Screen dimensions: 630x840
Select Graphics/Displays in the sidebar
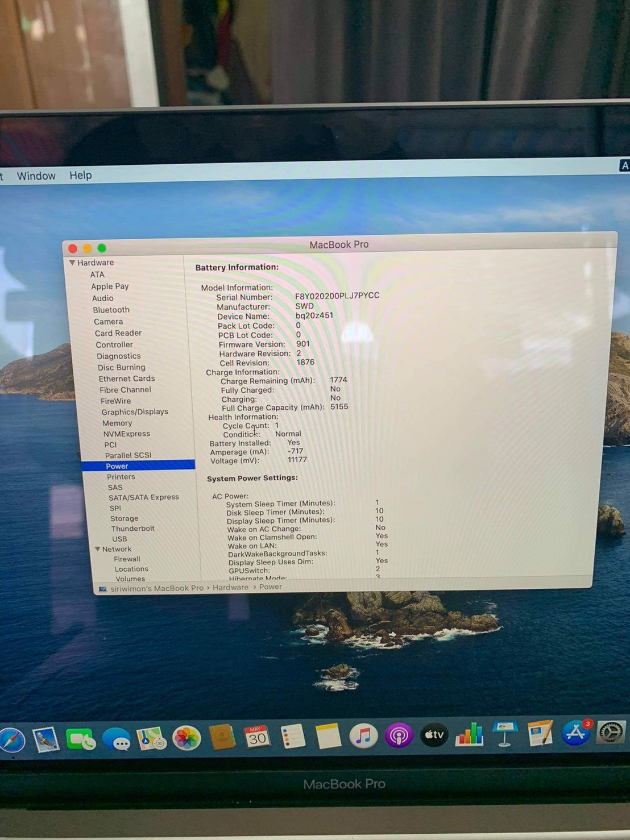[x=135, y=412]
